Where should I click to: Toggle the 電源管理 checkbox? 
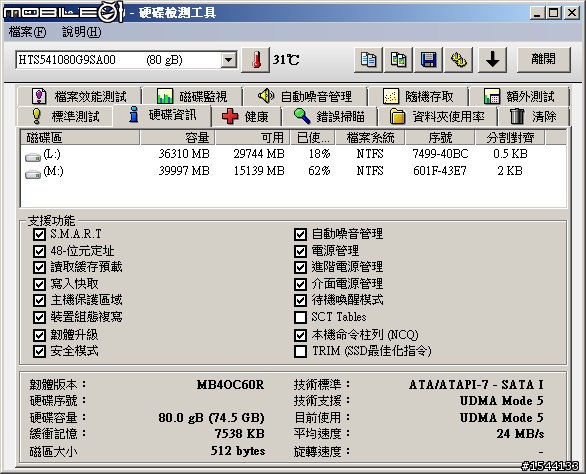pyautogui.click(x=300, y=251)
